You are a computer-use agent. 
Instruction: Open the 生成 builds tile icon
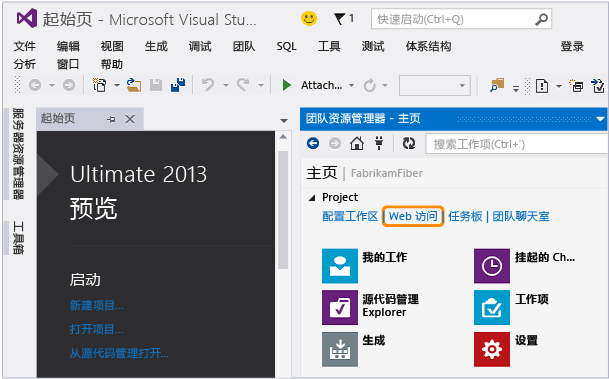(340, 349)
